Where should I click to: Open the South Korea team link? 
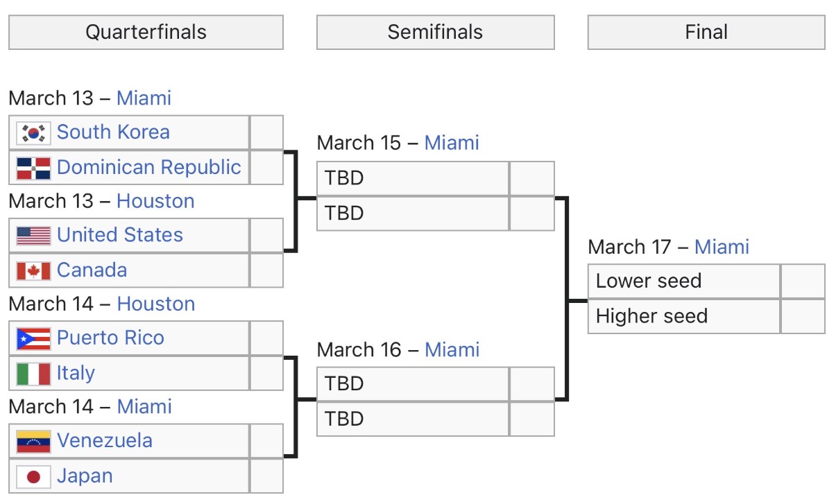[113, 132]
